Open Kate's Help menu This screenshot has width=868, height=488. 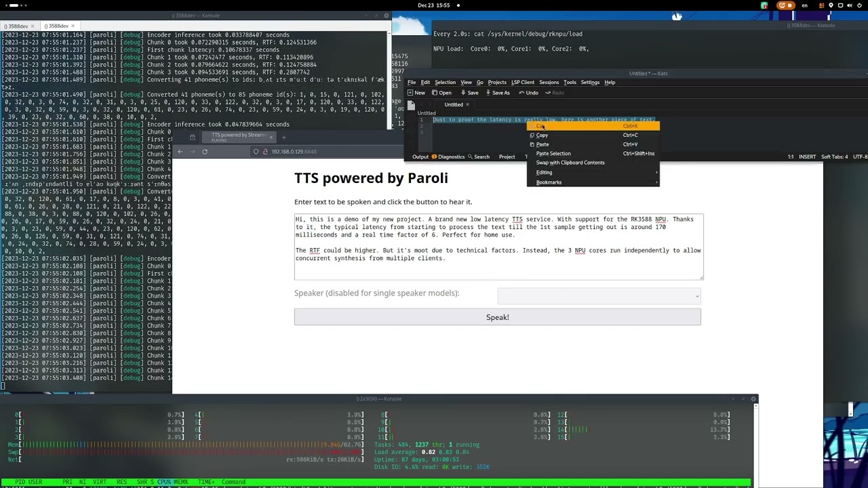tap(610, 83)
